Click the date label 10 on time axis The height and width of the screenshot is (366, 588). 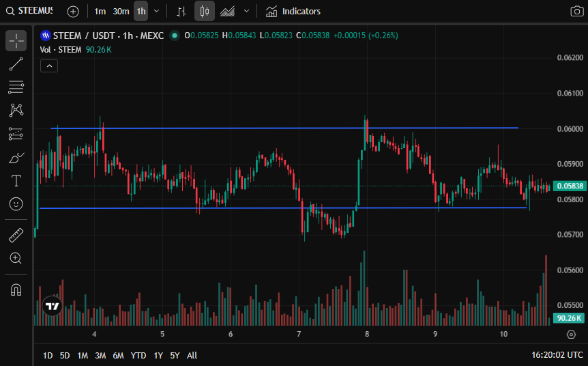[x=503, y=334]
